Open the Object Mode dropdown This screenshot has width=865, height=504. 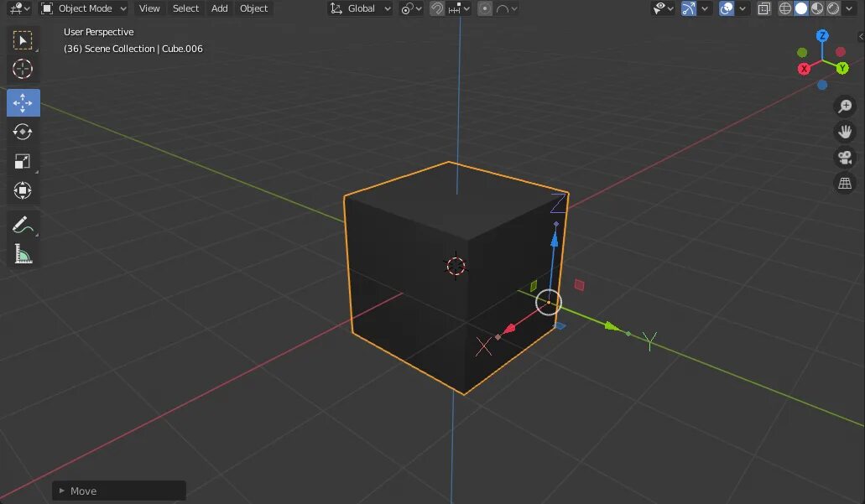pyautogui.click(x=84, y=8)
